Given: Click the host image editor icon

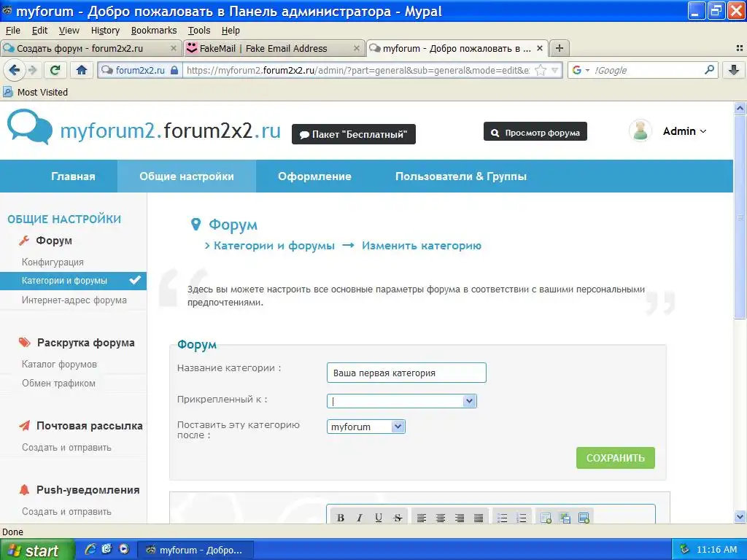Looking at the screenshot, I should [x=565, y=518].
